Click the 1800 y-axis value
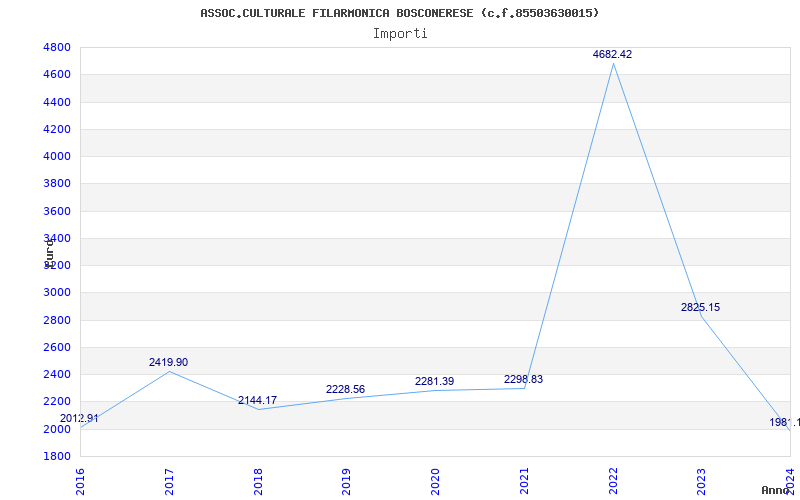The width and height of the screenshot is (800, 500). pos(57,456)
